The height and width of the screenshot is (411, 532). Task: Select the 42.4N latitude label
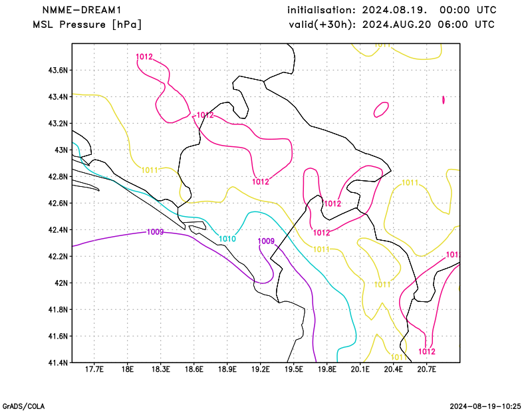[58, 230]
